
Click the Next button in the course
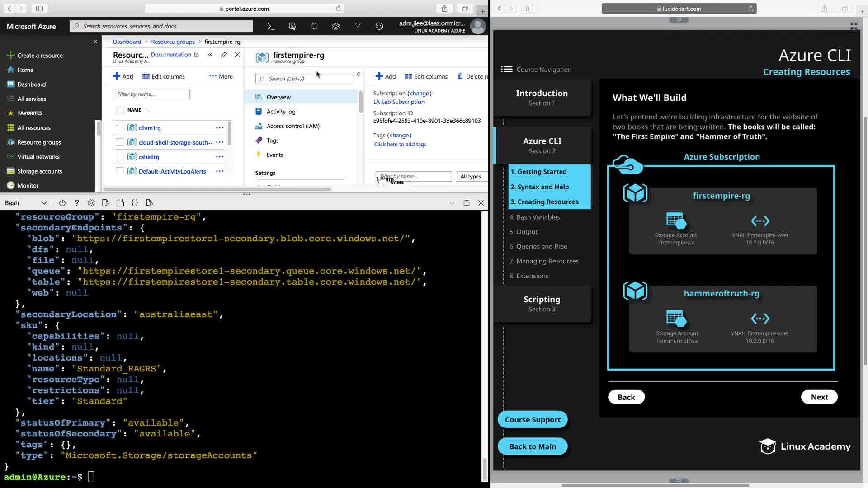(819, 397)
